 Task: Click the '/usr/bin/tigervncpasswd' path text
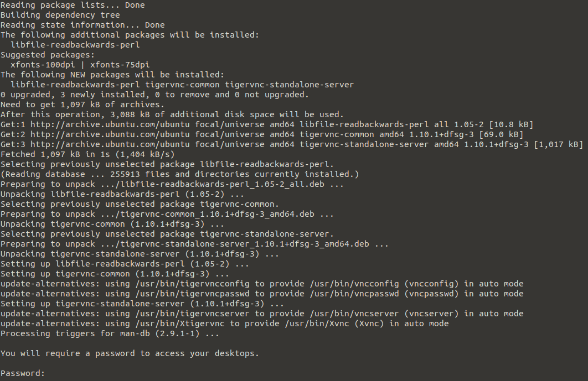click(x=192, y=294)
